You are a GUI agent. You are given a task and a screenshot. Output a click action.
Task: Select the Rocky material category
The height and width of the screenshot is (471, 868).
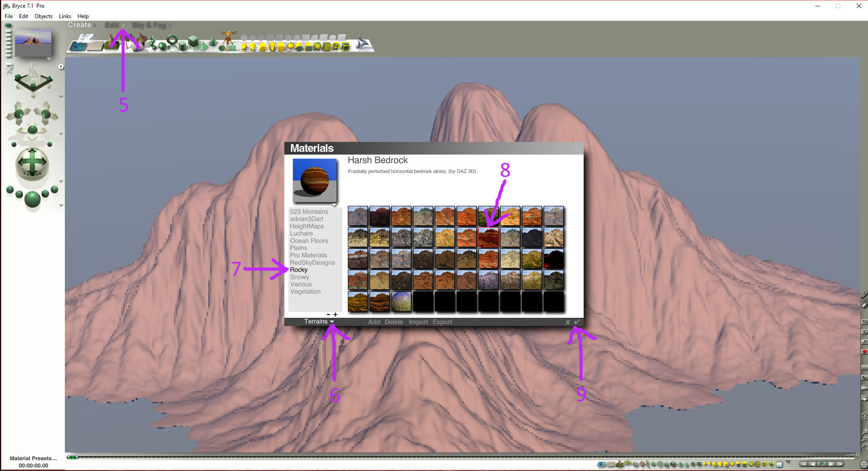tap(299, 270)
